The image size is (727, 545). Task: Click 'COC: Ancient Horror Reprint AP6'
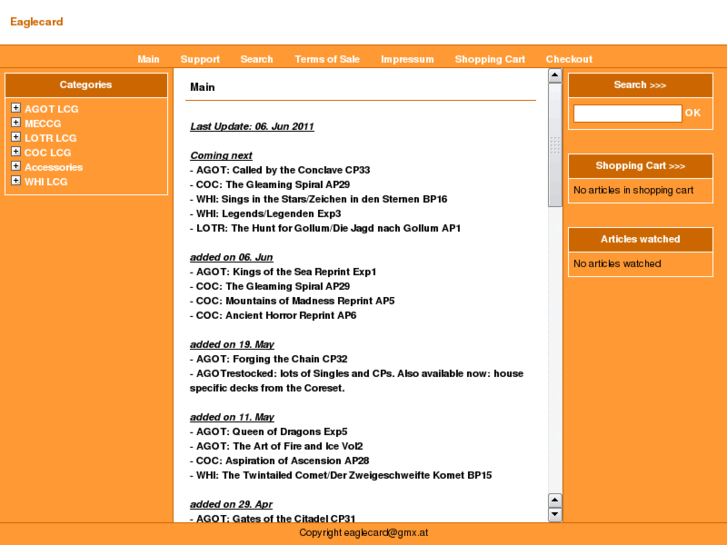tap(276, 315)
